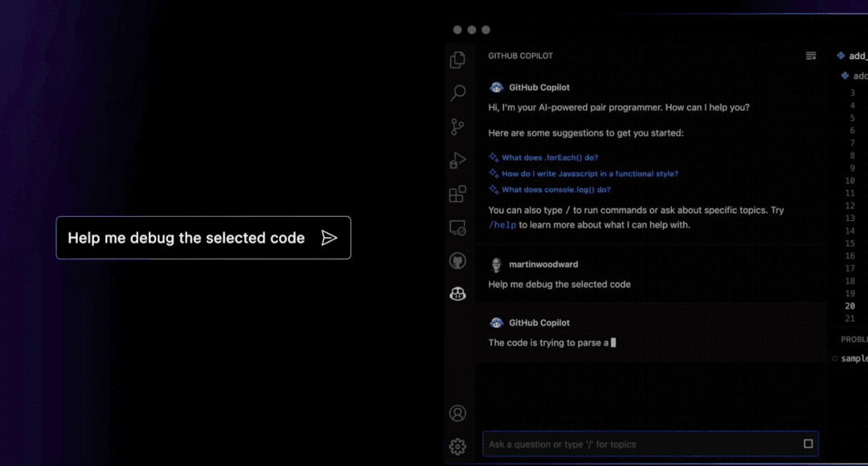Open the Run and Debug view
Image resolution: width=868 pixels, height=466 pixels.
tap(458, 160)
